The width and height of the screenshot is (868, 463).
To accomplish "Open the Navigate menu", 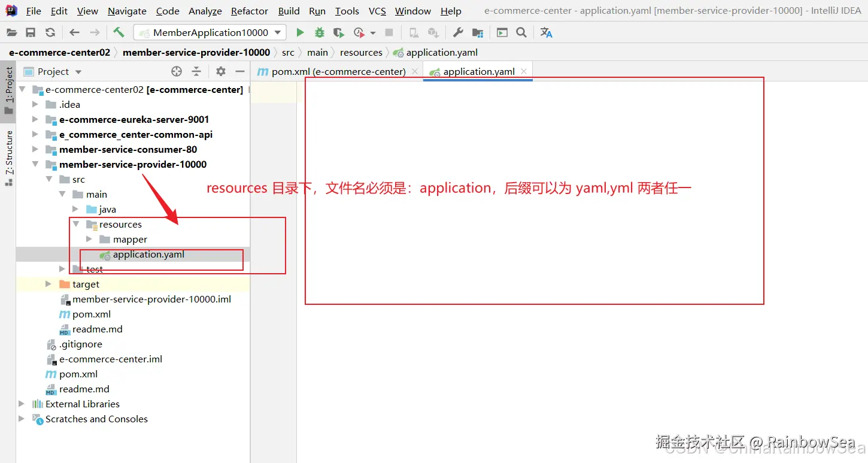I will pyautogui.click(x=127, y=11).
